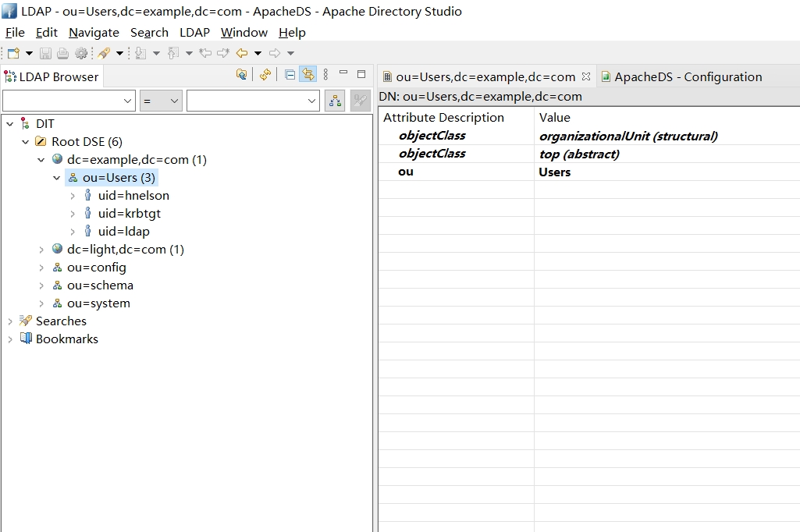The width and height of the screenshot is (800, 532).
Task: Toggle Link with Editor button
Action: click(308, 75)
